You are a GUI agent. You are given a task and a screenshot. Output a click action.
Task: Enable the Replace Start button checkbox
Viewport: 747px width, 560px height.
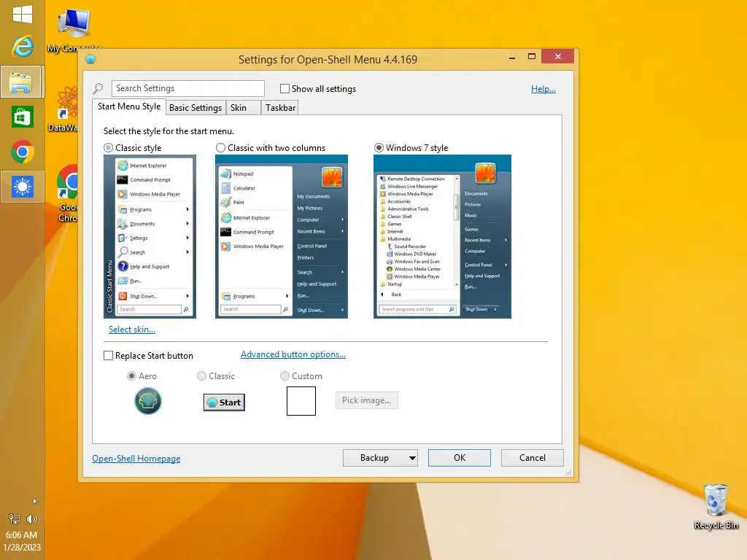pos(108,356)
